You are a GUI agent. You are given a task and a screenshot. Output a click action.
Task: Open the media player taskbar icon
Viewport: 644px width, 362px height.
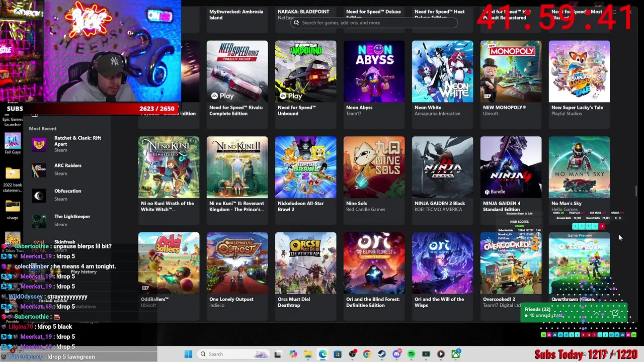441,354
